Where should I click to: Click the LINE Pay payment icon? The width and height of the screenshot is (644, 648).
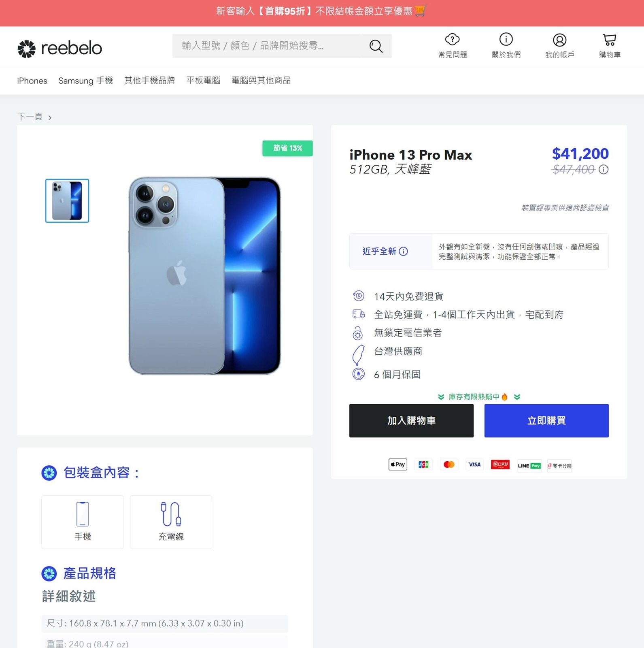pyautogui.click(x=529, y=465)
